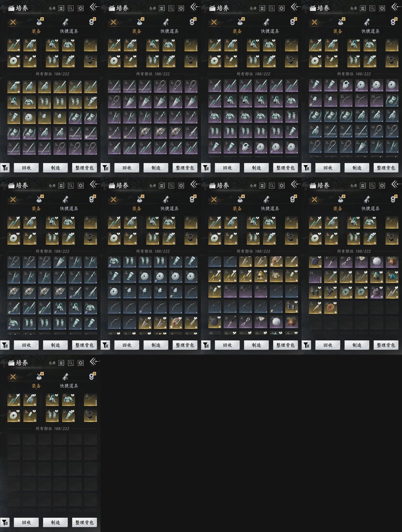Click 回收 button in the empty-grid panel
The width and height of the screenshot is (402, 532).
26,522
